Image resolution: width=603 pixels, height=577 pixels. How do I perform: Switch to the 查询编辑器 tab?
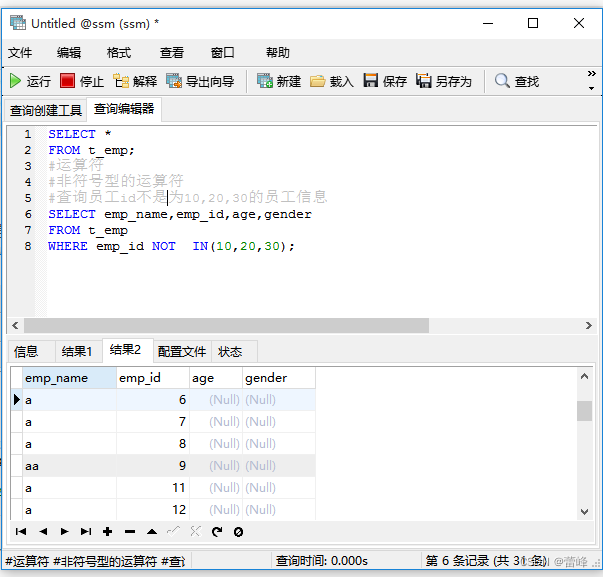click(124, 109)
